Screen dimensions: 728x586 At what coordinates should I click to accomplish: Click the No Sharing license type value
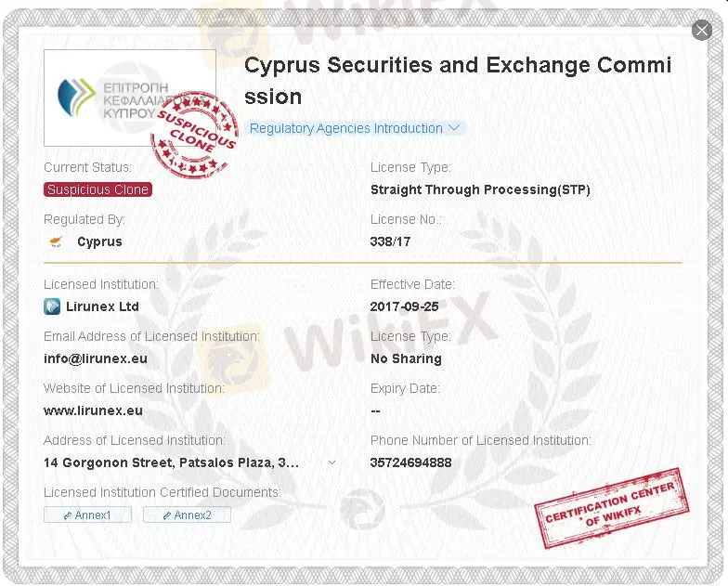[406, 358]
